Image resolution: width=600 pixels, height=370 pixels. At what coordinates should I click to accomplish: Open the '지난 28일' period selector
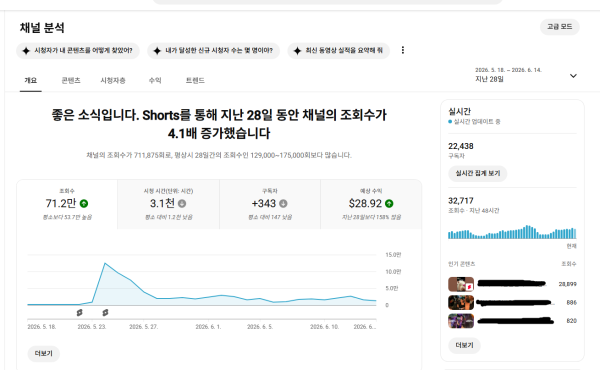click(x=526, y=75)
